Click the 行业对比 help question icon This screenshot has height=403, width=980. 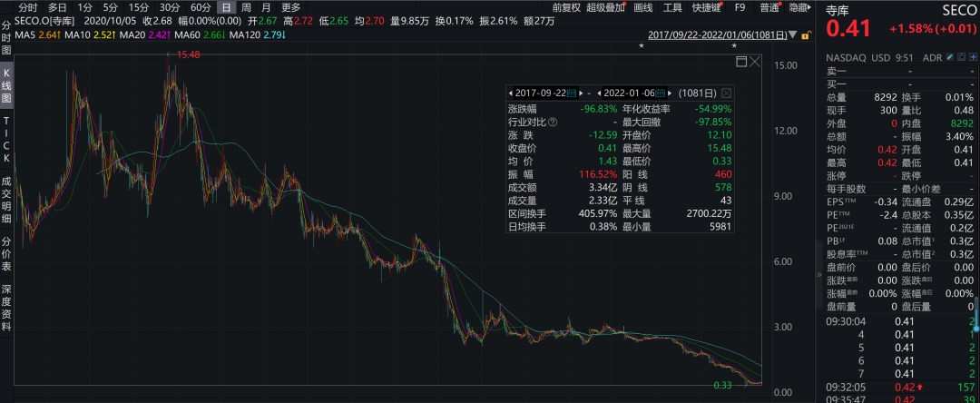pos(553,122)
